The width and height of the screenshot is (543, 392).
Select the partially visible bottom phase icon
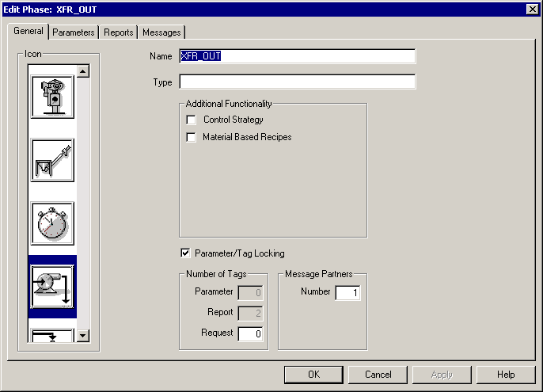point(52,335)
